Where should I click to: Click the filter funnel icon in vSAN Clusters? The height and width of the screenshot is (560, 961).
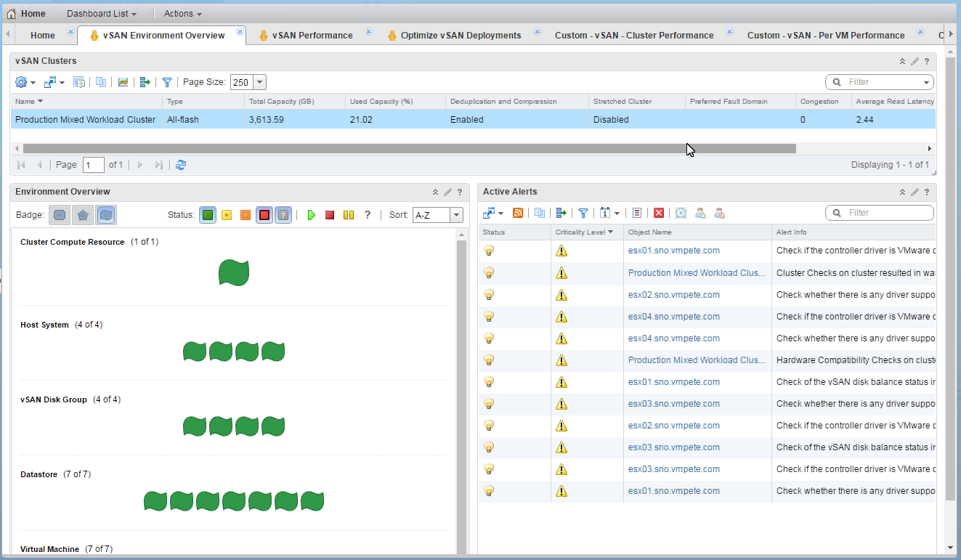[167, 82]
